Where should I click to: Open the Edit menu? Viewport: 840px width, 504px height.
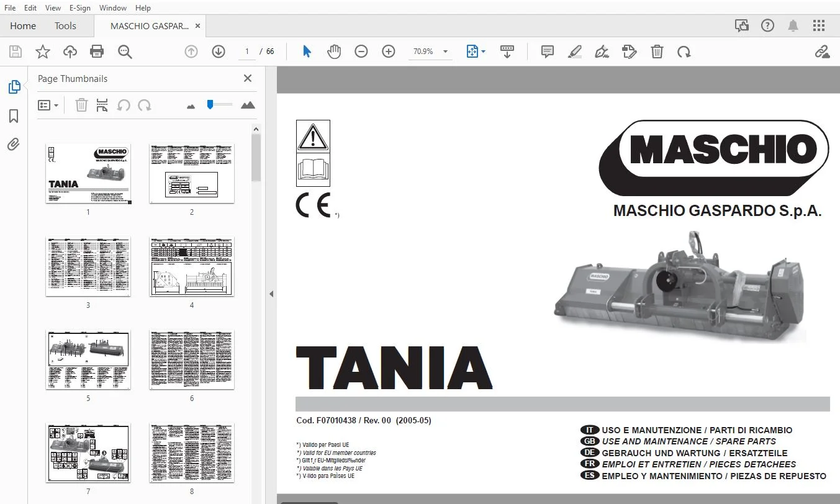click(30, 8)
